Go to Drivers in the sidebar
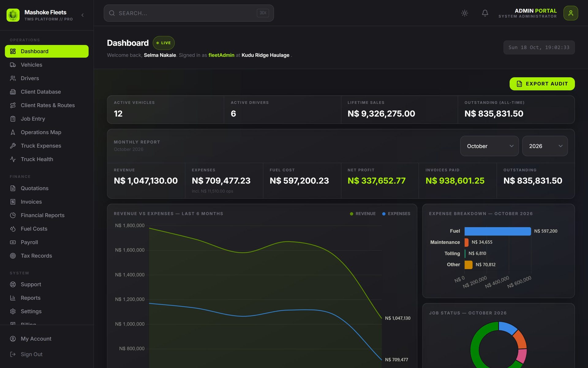The height and width of the screenshot is (368, 588). (x=47, y=78)
